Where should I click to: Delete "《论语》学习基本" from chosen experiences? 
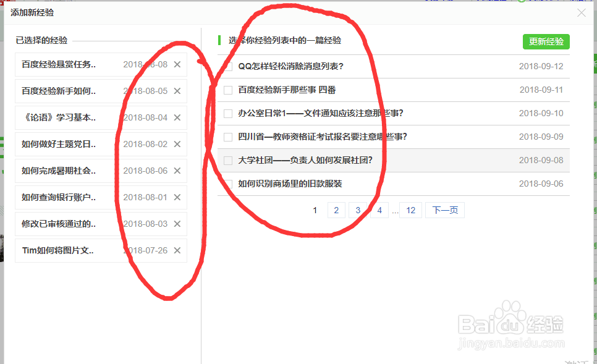coord(177,117)
